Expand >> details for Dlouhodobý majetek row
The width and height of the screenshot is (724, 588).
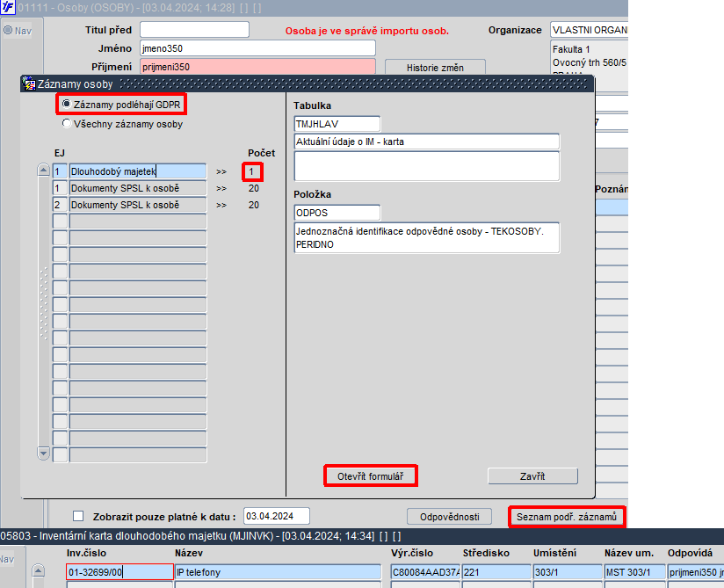[x=221, y=171]
